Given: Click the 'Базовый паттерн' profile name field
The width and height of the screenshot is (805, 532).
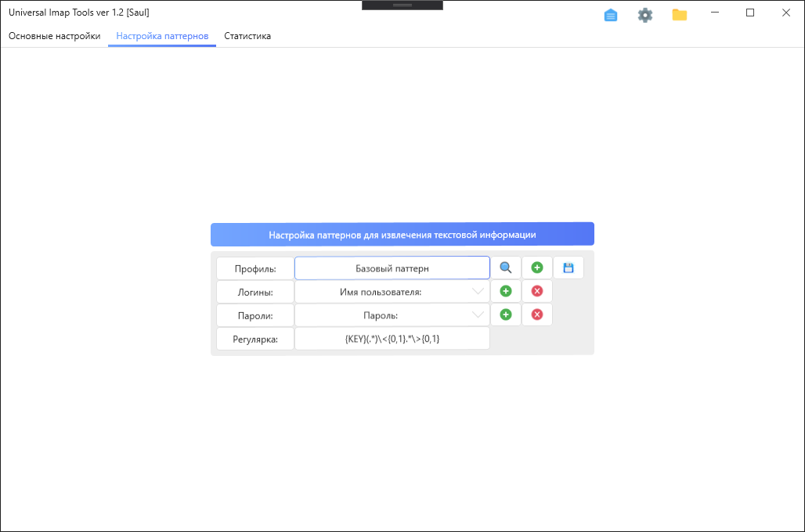Looking at the screenshot, I should tap(392, 268).
